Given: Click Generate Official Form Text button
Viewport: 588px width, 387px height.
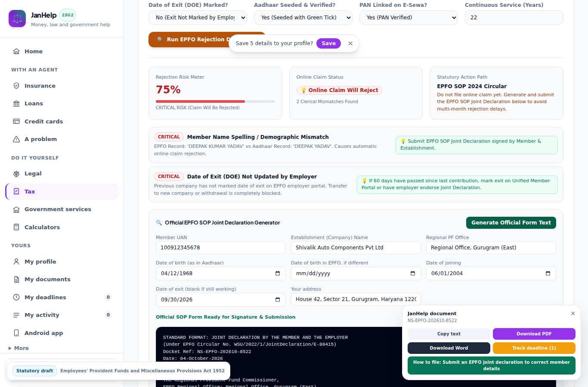Looking at the screenshot, I should (x=511, y=223).
